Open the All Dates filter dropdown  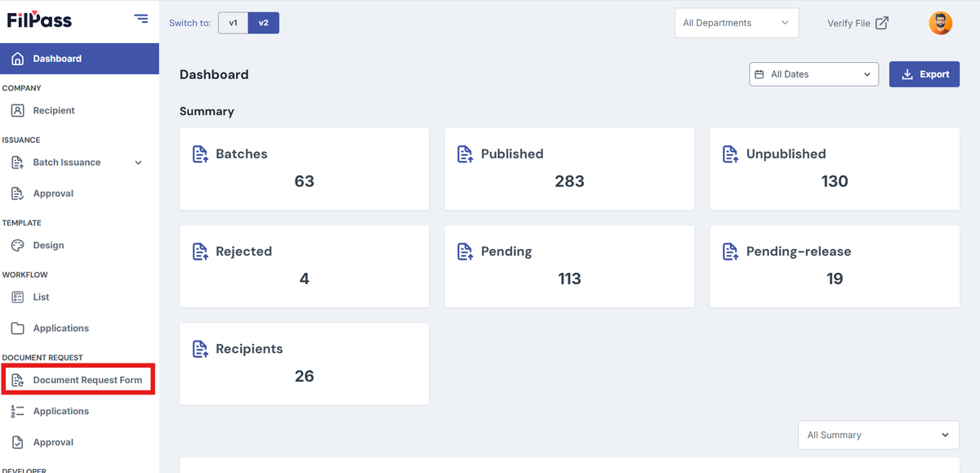(x=813, y=74)
